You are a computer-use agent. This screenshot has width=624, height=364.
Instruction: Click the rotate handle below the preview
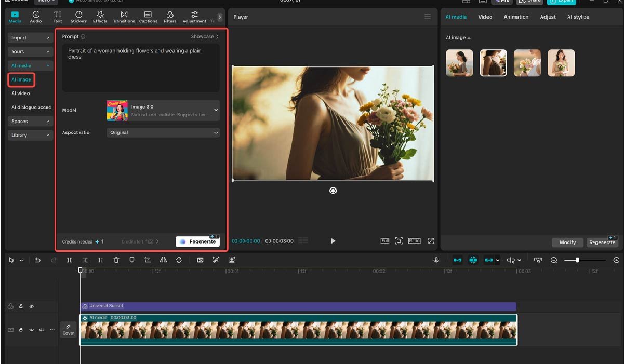(x=333, y=191)
